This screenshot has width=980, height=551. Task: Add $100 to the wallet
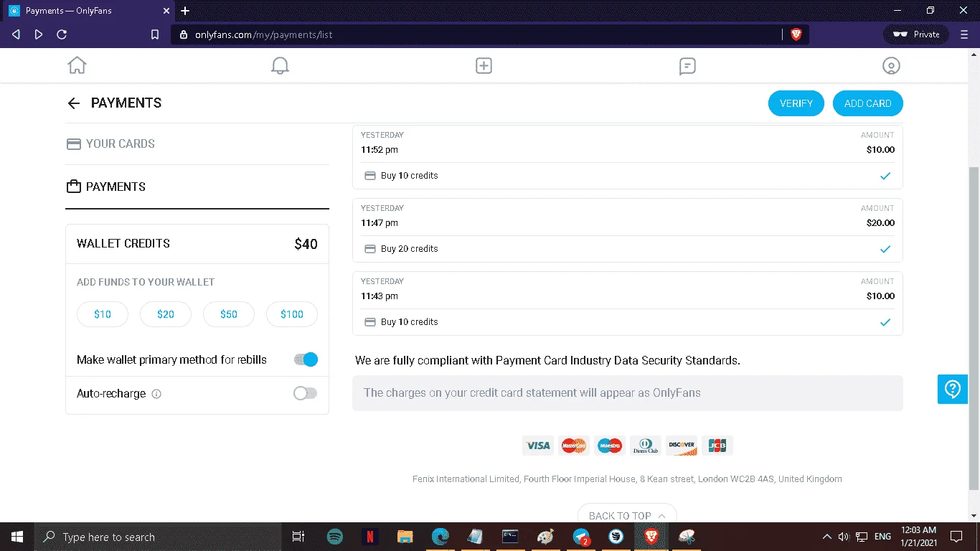pyautogui.click(x=292, y=314)
